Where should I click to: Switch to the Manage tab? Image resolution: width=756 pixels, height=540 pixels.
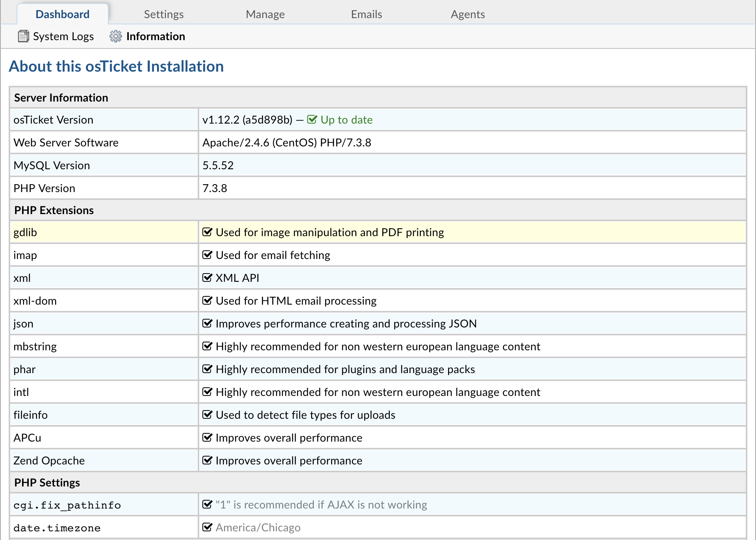(x=265, y=15)
